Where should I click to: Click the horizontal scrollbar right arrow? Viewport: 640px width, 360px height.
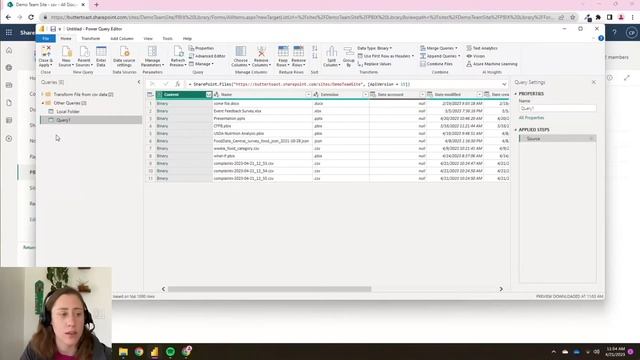point(501,289)
